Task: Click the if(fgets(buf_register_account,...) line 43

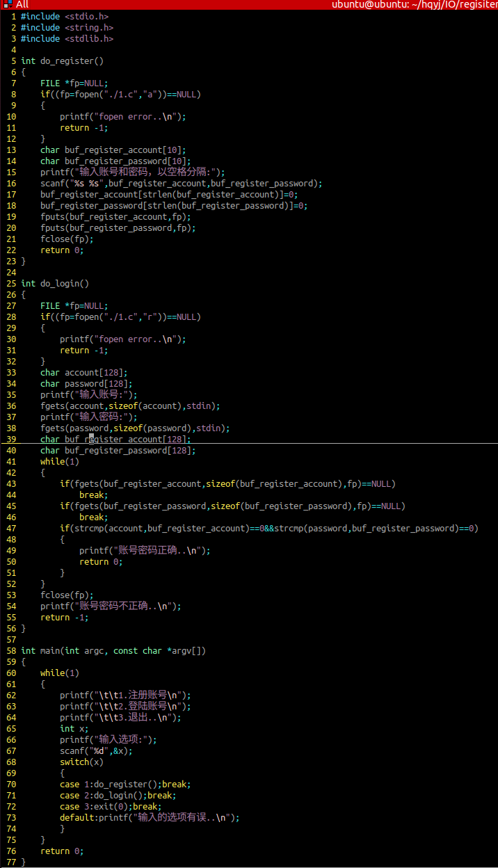Action: [x=227, y=484]
